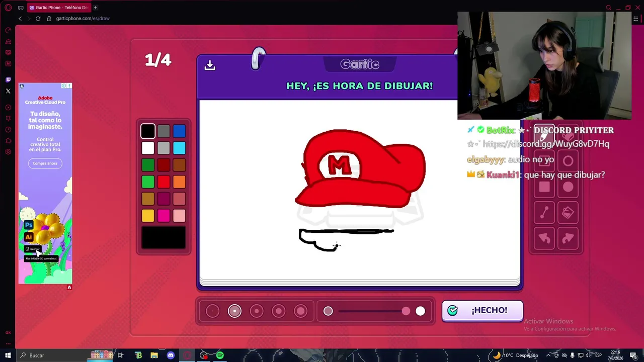Redo the undone stroke
Screen dimensions: 644x362
568,238
